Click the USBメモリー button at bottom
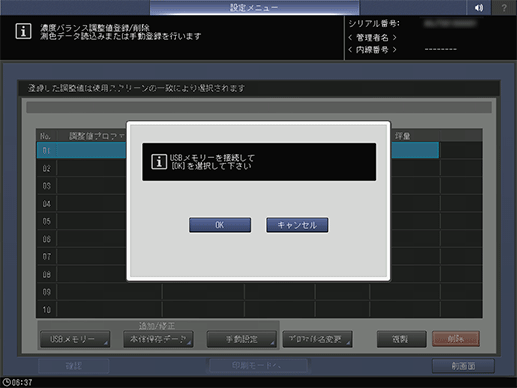 click(x=75, y=339)
